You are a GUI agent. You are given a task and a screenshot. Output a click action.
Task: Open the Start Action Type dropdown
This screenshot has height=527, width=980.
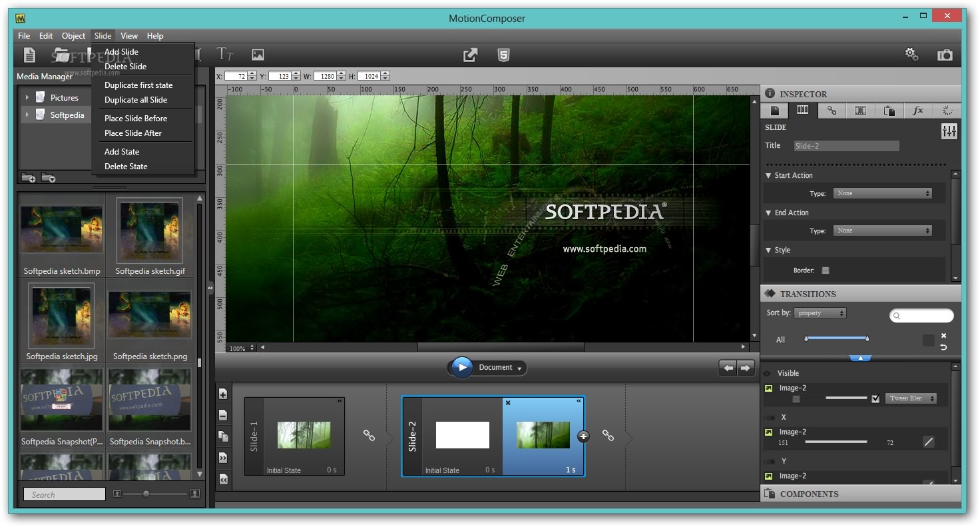(883, 193)
